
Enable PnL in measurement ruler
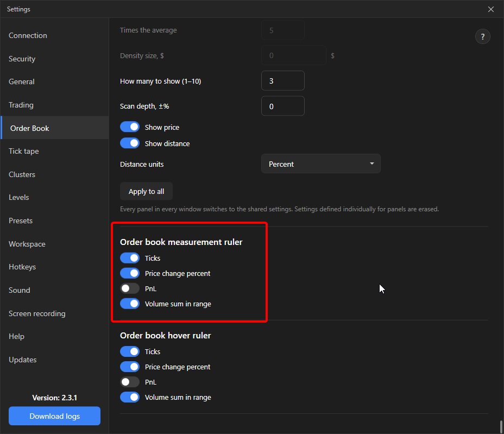coord(130,288)
